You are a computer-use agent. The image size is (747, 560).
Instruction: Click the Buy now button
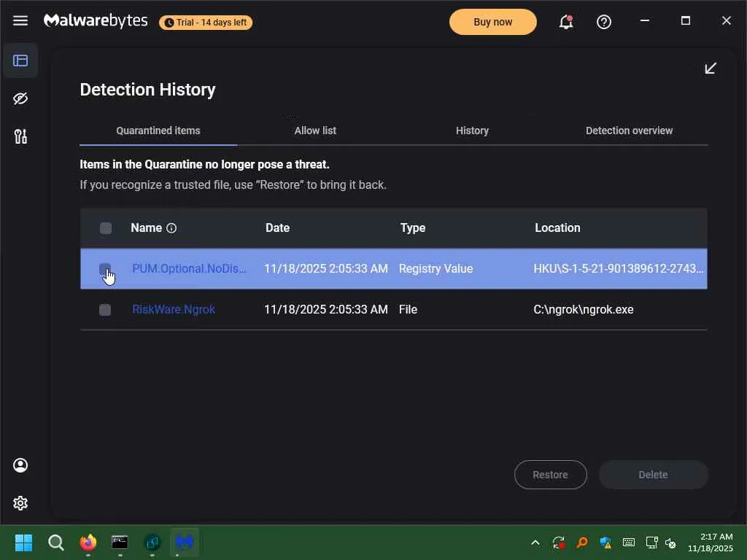coord(492,22)
